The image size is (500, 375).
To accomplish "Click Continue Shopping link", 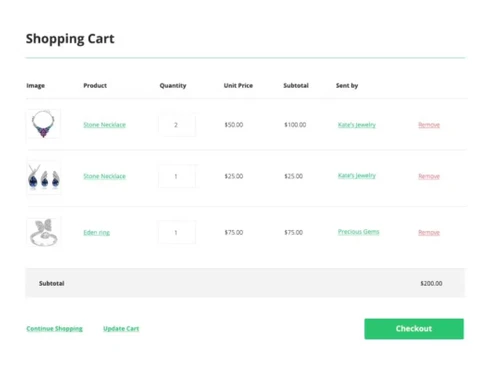I will [54, 329].
